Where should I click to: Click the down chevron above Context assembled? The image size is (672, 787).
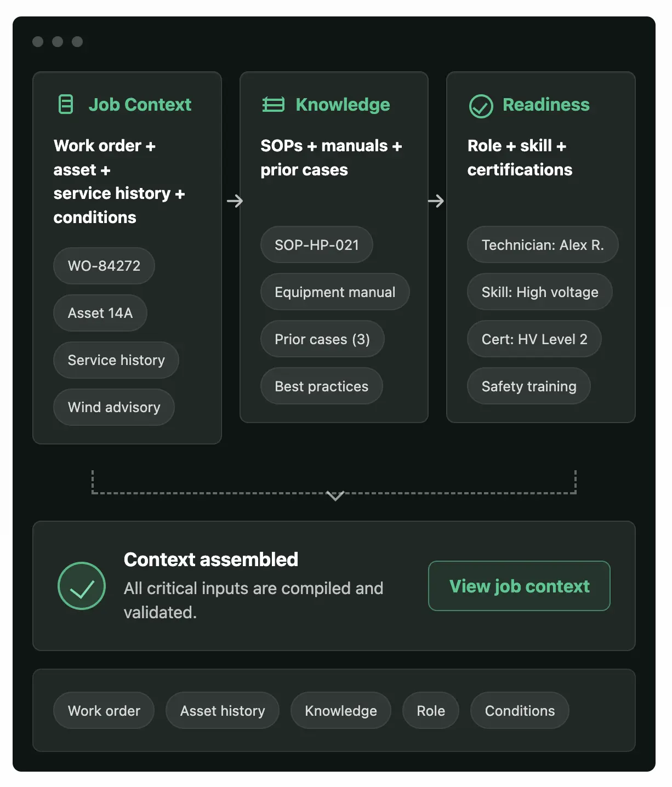coord(335,495)
